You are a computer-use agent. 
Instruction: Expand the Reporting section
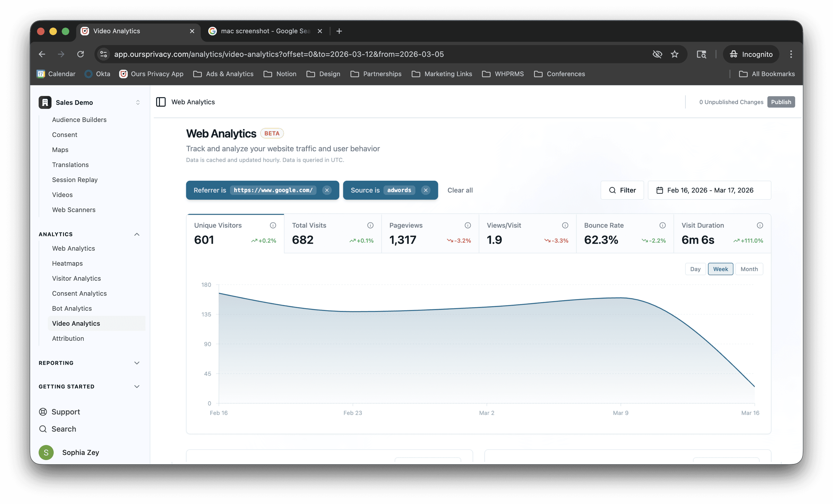pyautogui.click(x=137, y=363)
